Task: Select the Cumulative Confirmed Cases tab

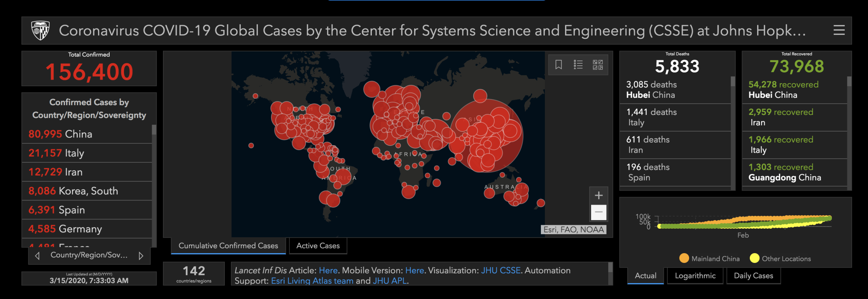Action: [x=228, y=246]
